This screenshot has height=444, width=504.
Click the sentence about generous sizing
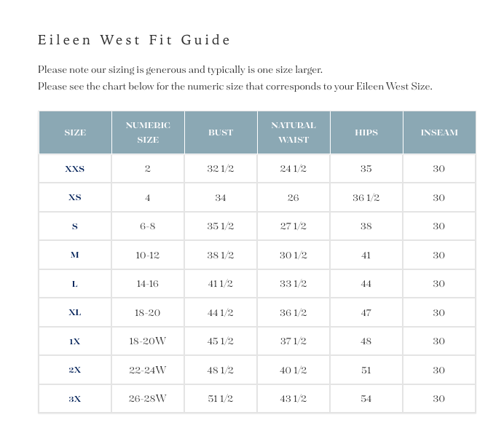point(180,70)
